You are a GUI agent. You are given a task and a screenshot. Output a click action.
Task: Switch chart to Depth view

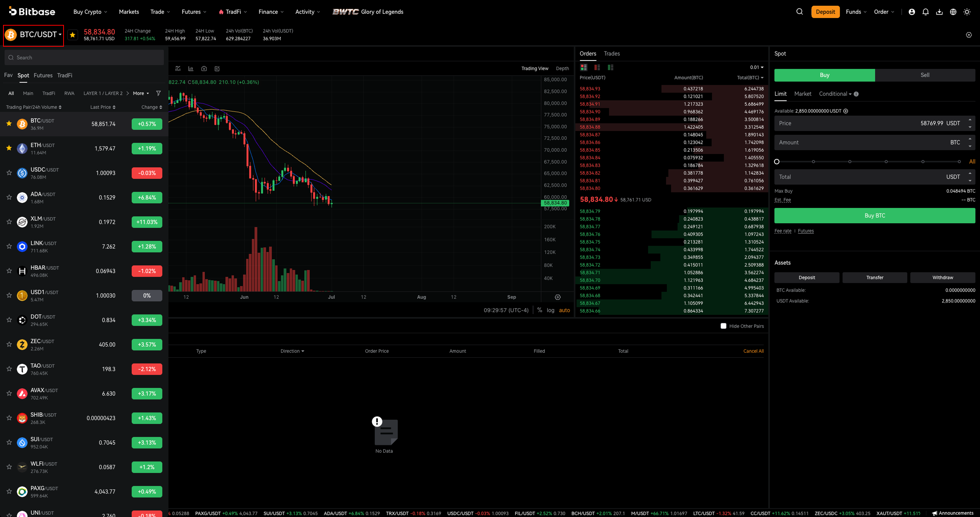pos(562,69)
